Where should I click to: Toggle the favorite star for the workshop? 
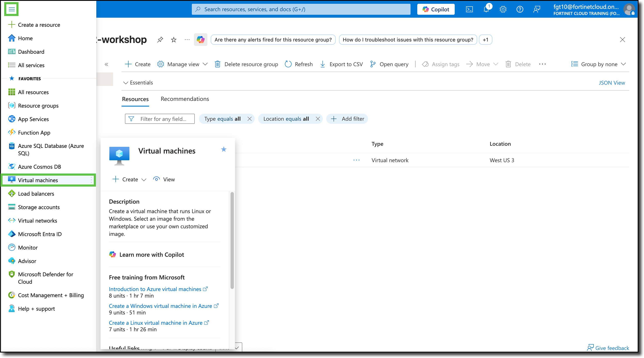[x=174, y=40]
